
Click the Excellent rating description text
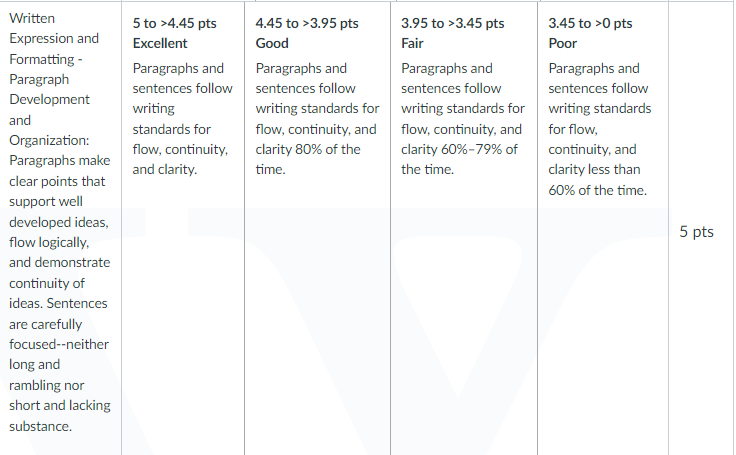[x=182, y=118]
